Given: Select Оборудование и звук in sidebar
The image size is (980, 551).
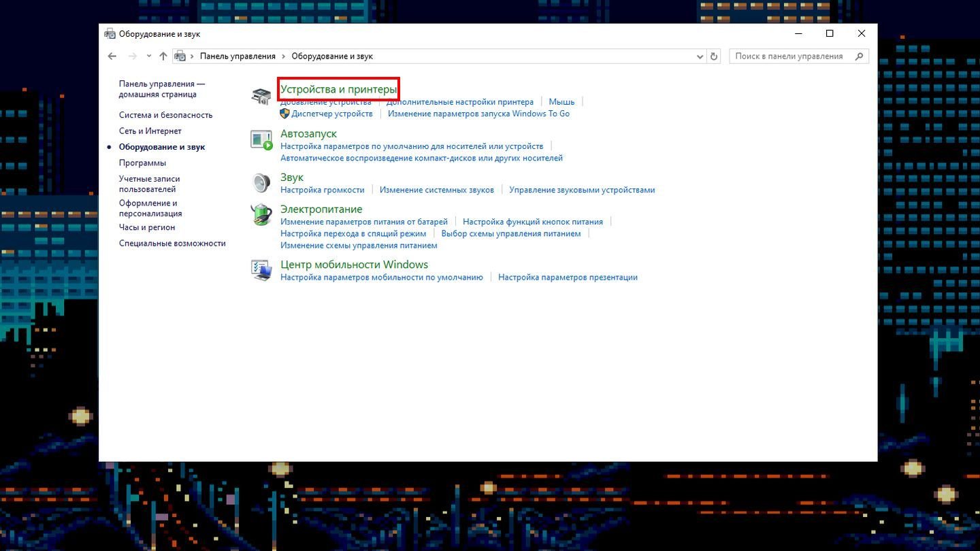Looking at the screenshot, I should tap(162, 147).
